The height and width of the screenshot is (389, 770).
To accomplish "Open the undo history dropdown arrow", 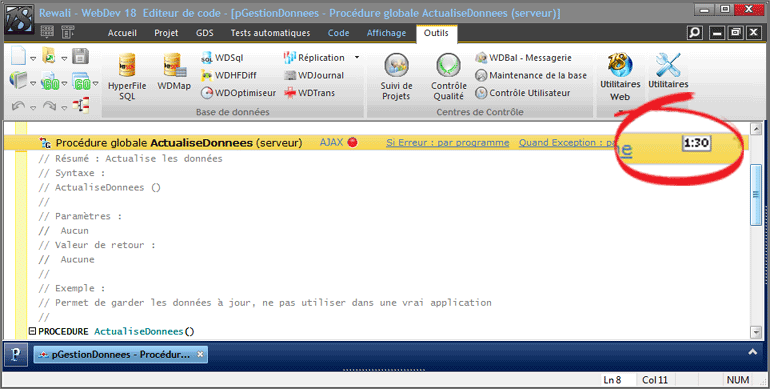I will [x=33, y=108].
